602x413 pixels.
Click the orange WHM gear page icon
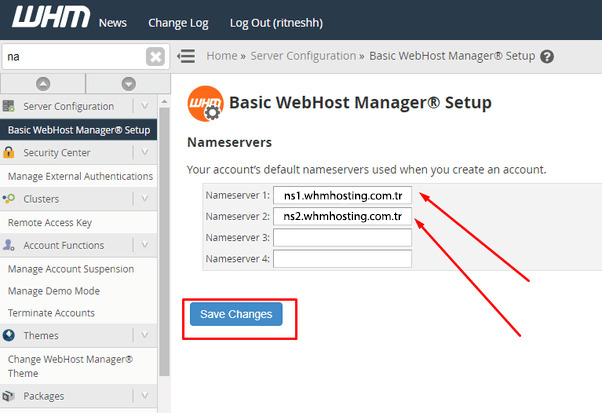[x=205, y=103]
